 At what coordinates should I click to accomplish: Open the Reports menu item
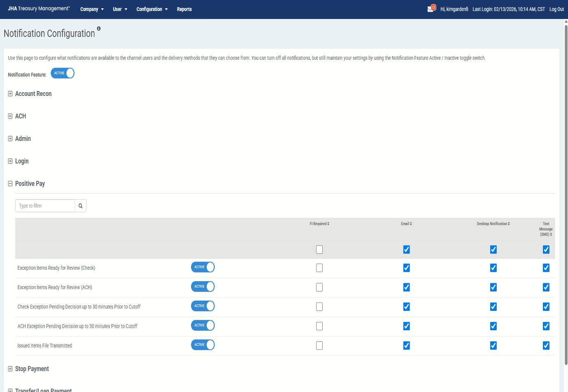(184, 9)
